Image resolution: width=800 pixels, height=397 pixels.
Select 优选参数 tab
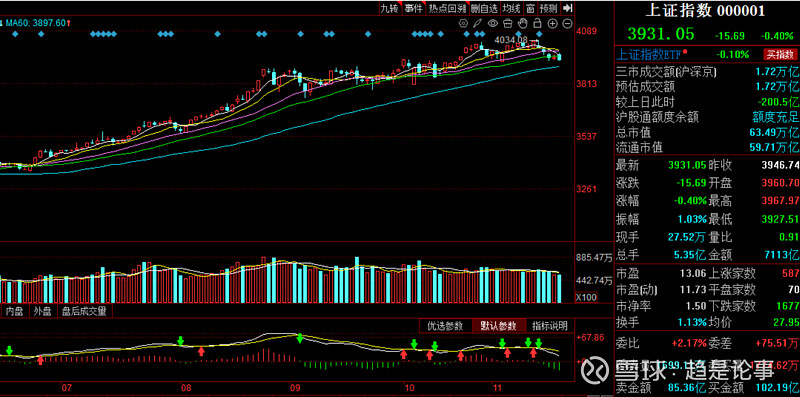(x=445, y=326)
